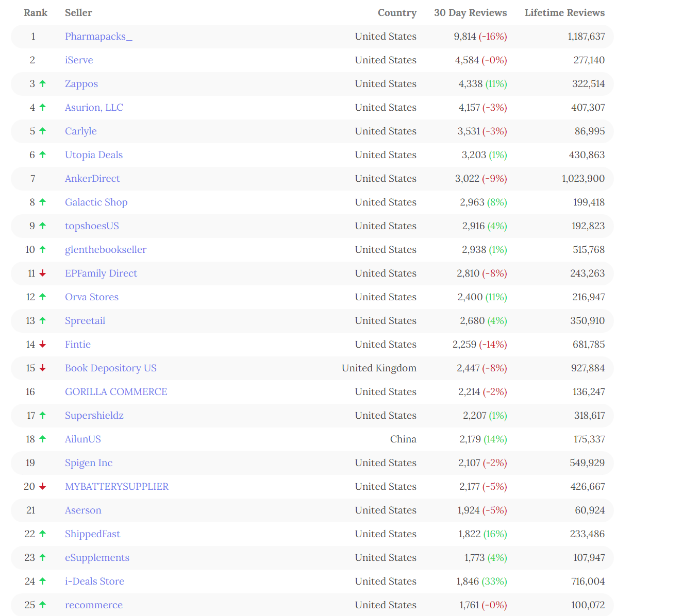The image size is (700, 616).
Task: Click the green arrow beside i-Deals Store
Action: click(x=43, y=581)
